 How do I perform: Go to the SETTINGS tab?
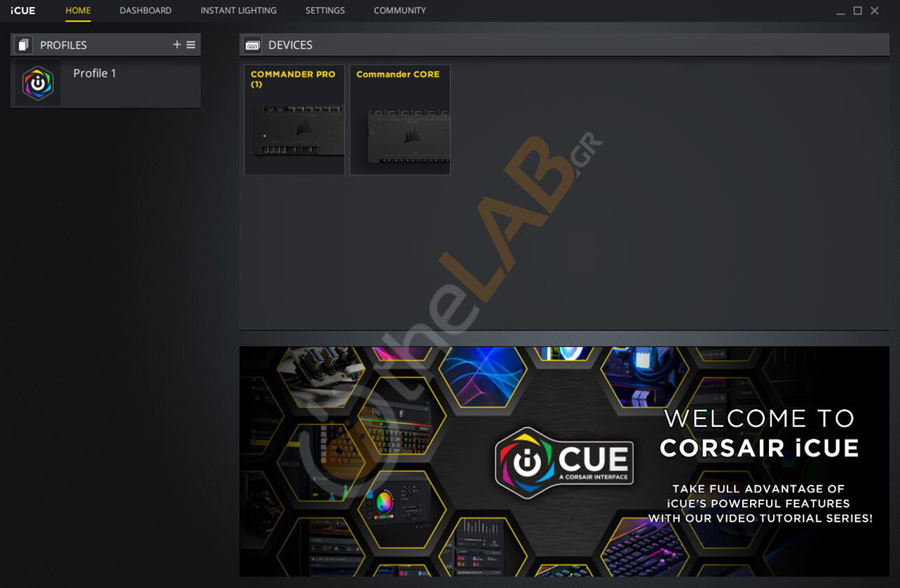coord(325,11)
